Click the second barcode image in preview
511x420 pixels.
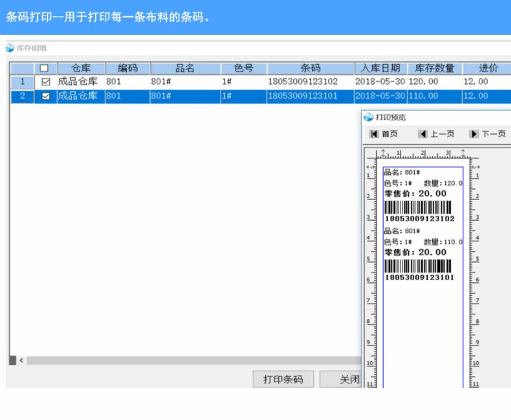tap(418, 266)
